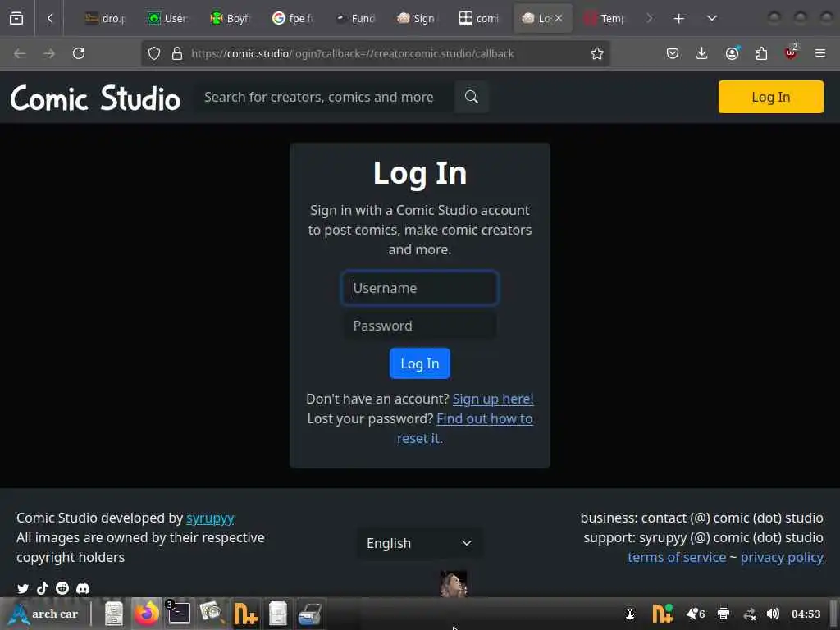Viewport: 840px width, 630px height.
Task: Switch to the Google "fpe f" tab
Action: click(x=292, y=19)
